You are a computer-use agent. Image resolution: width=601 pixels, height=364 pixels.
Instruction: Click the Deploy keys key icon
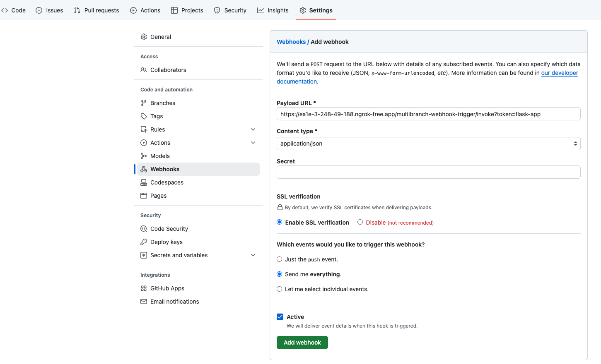[x=144, y=242]
